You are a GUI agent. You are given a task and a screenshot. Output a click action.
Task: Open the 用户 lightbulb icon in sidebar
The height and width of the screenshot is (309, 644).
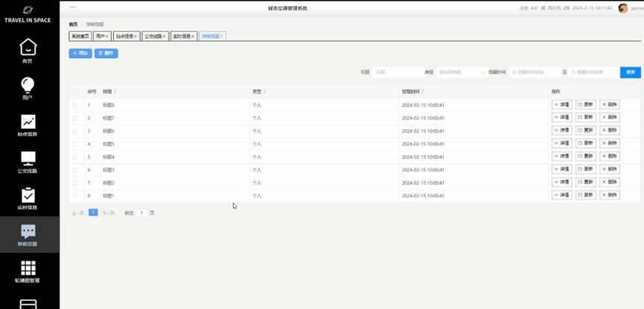tap(28, 85)
